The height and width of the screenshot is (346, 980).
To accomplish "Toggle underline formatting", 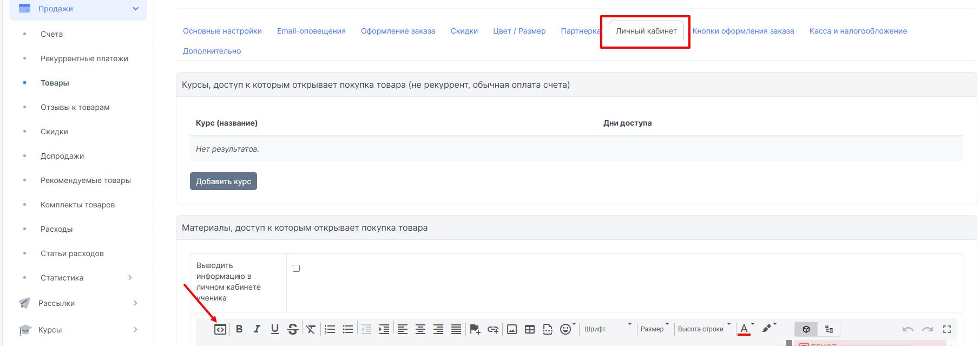I will click(275, 329).
